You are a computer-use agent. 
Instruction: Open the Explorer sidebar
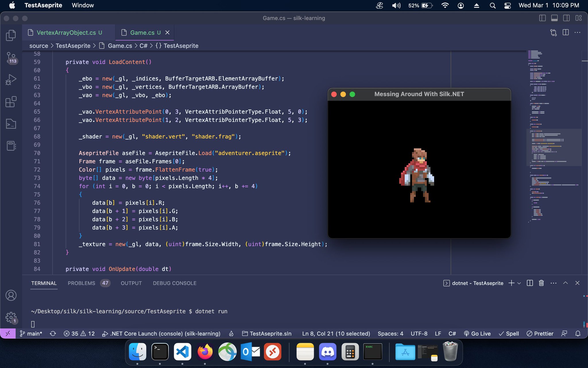point(11,35)
